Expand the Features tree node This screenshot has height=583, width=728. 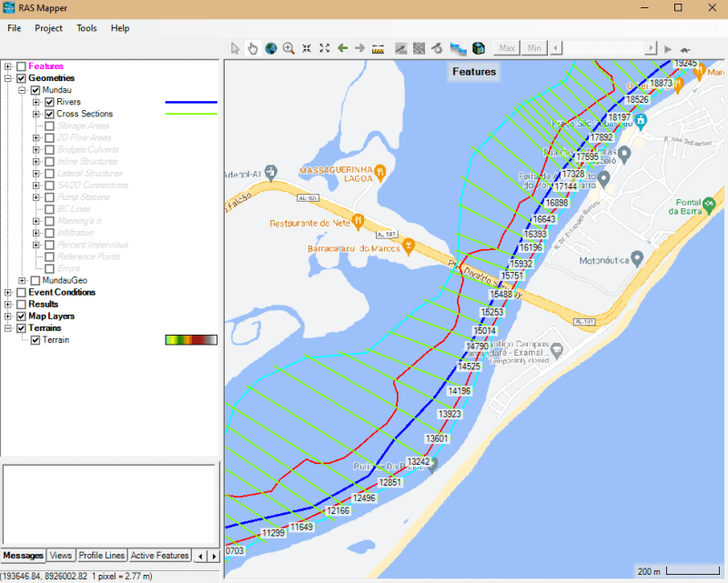click(8, 66)
